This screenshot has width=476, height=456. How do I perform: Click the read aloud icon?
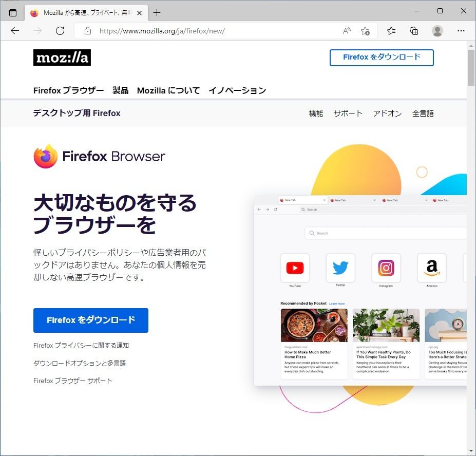tap(347, 31)
